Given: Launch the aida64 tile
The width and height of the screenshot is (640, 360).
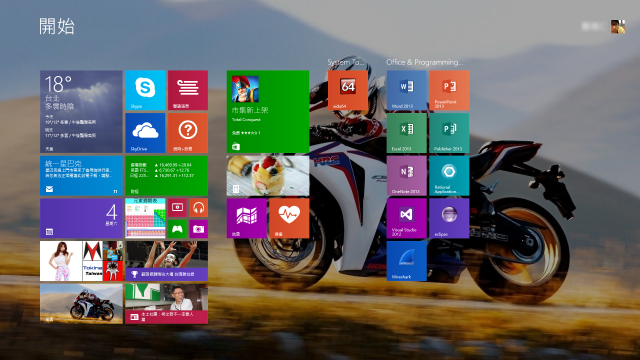Looking at the screenshot, I should pos(348,90).
